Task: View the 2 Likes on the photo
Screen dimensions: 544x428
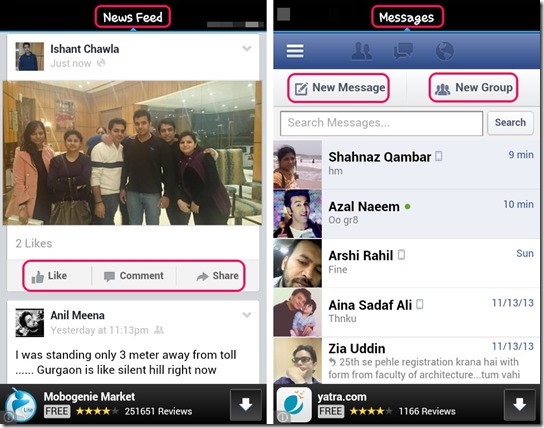Action: click(x=34, y=243)
